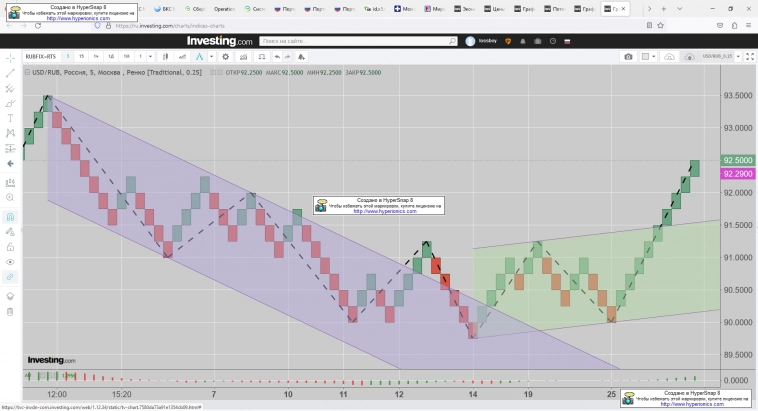This screenshot has width=758, height=411.
Task: Hide all drawings with eye icon
Action: tap(10, 262)
